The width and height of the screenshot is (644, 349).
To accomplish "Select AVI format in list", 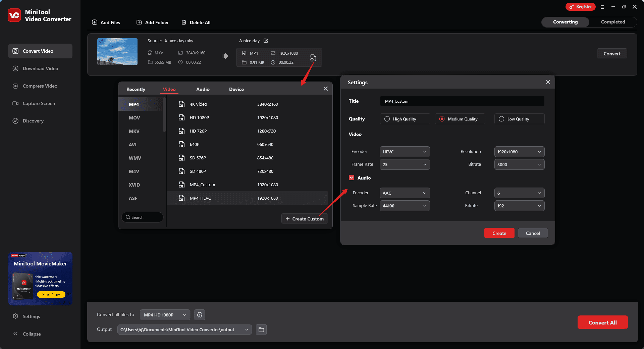I will point(141,145).
